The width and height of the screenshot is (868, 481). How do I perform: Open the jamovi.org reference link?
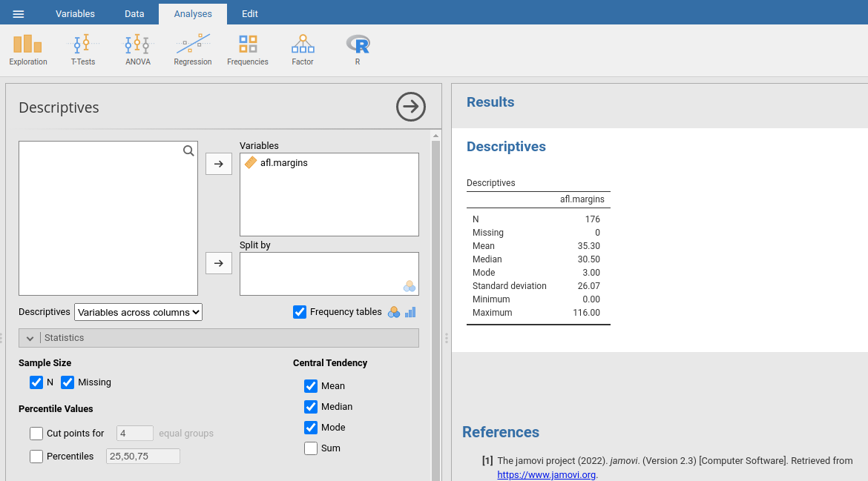tap(546, 474)
